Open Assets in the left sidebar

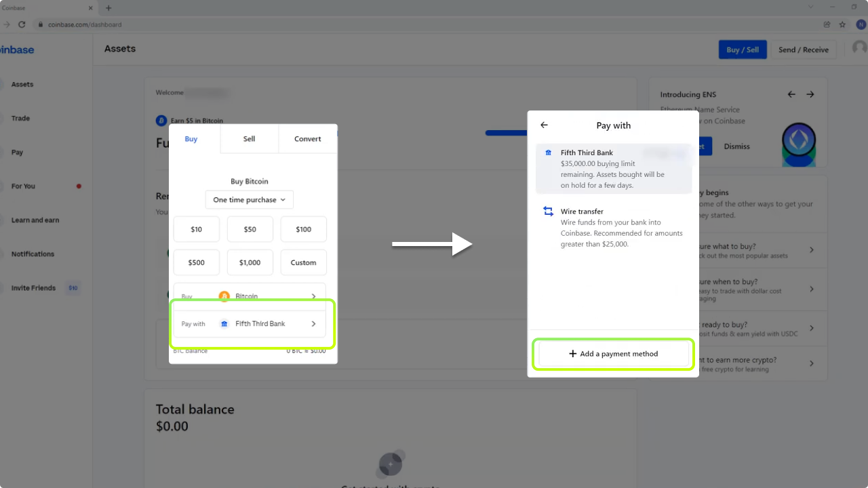(x=22, y=85)
